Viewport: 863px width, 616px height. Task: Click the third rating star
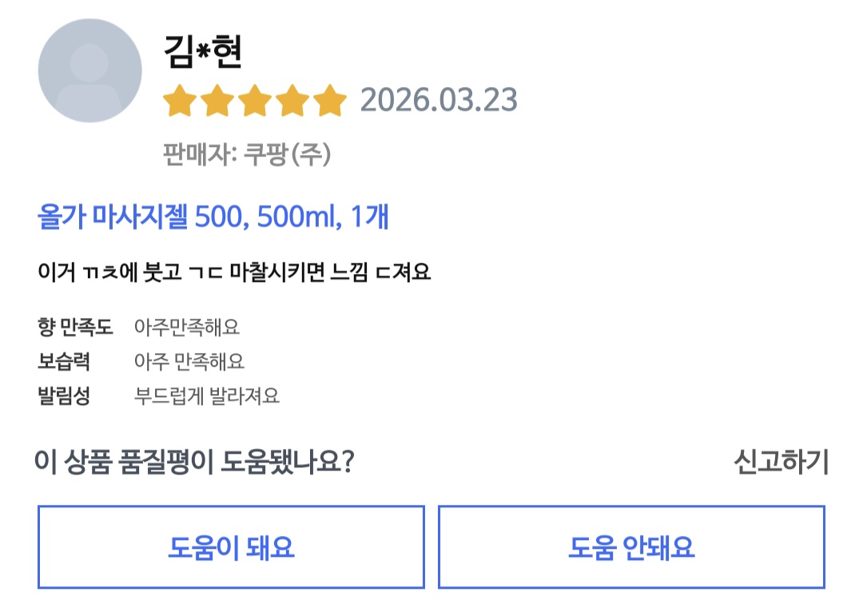coord(254,101)
